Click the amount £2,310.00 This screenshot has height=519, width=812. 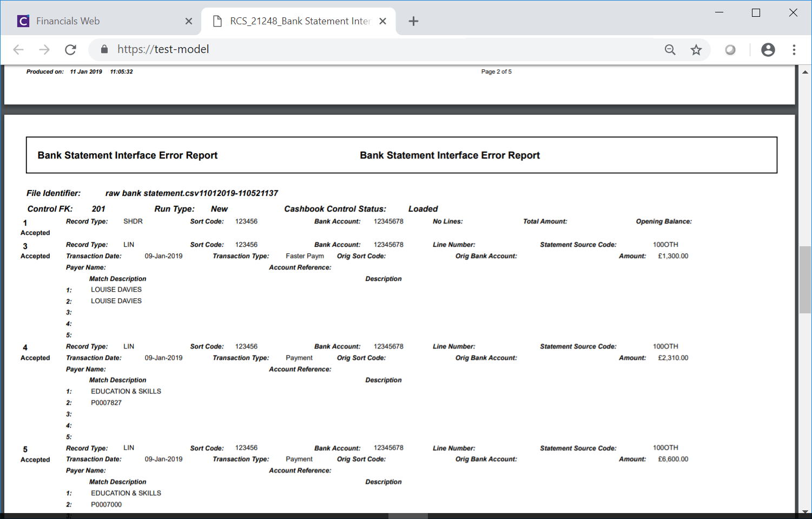(673, 358)
